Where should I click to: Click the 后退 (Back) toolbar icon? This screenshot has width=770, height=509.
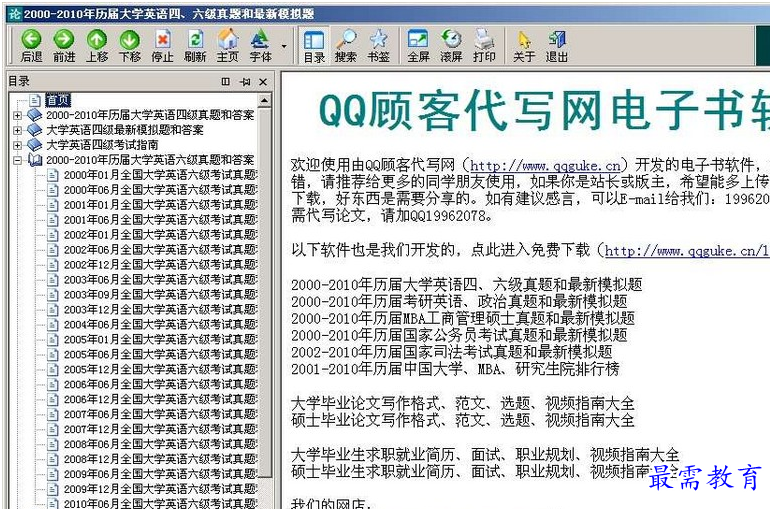coord(31,46)
